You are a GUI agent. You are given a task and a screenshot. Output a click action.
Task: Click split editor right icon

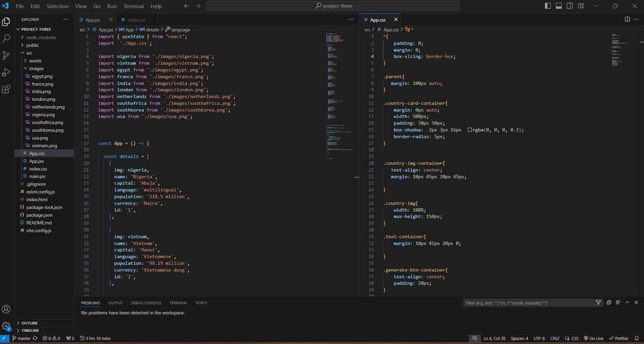[x=628, y=20]
